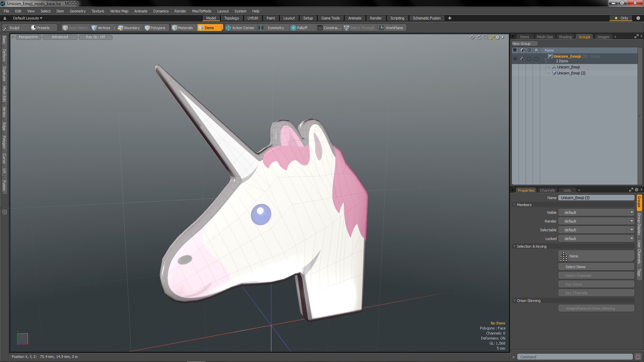Switch to Boundary selection mode
Image resolution: width=644 pixels, height=362 pixels.
tap(129, 28)
